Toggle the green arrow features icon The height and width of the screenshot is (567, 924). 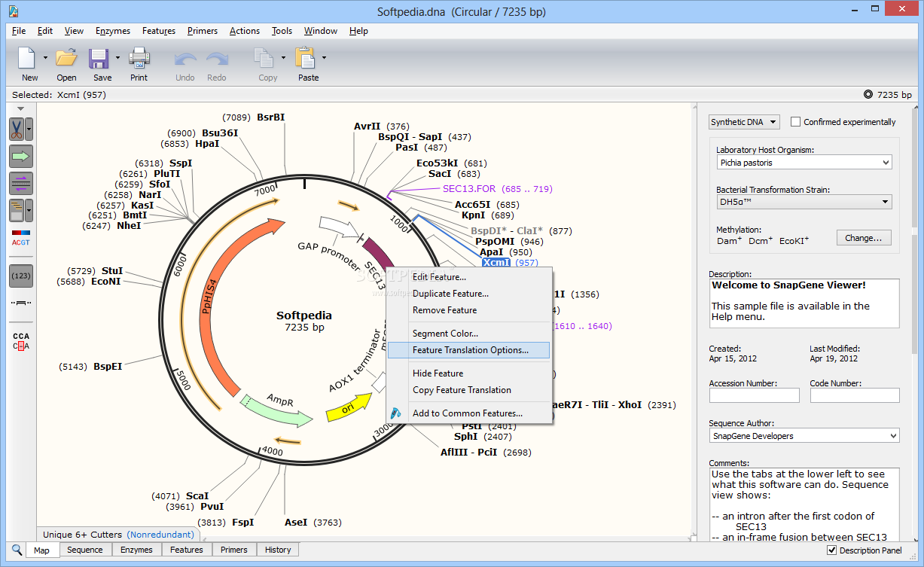pyautogui.click(x=21, y=156)
